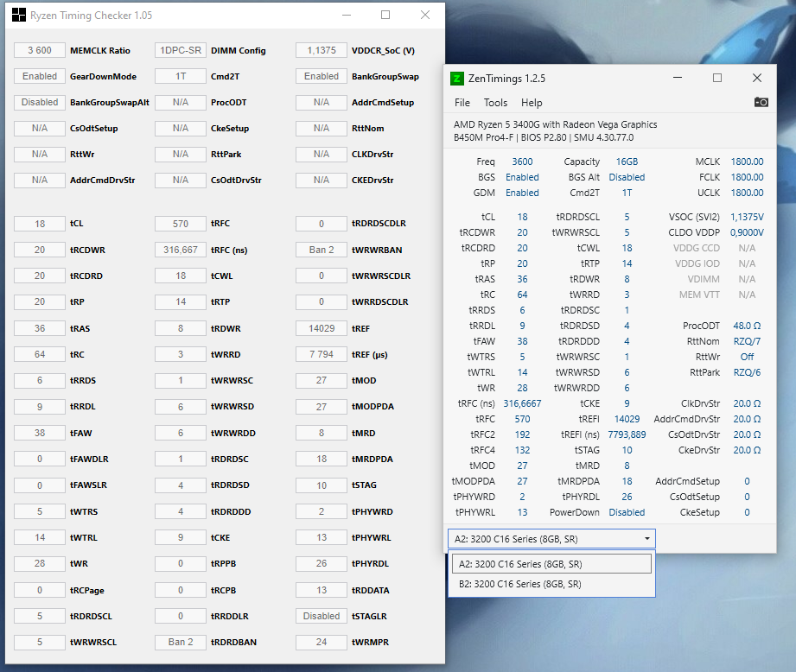This screenshot has width=796, height=672.
Task: Click the Capacity value 16GB in ZenTimings
Action: 627,162
